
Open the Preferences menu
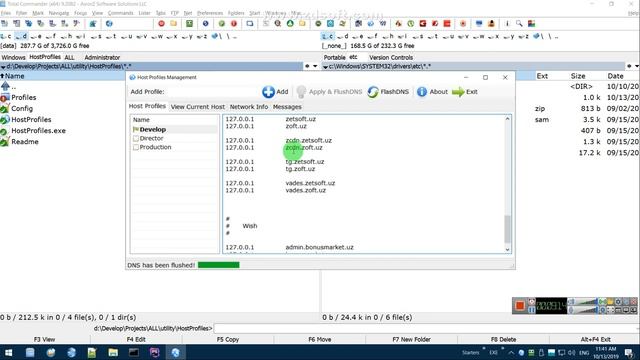(x=210, y=13)
